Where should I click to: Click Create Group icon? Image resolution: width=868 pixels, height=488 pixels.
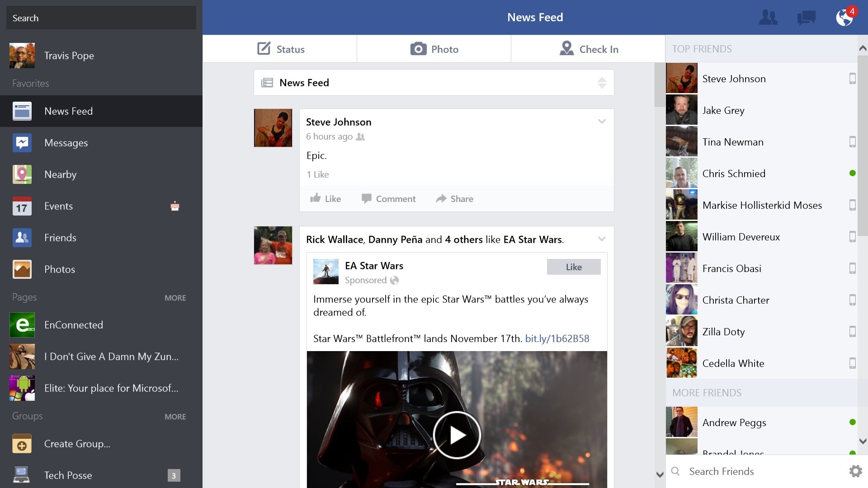22,444
